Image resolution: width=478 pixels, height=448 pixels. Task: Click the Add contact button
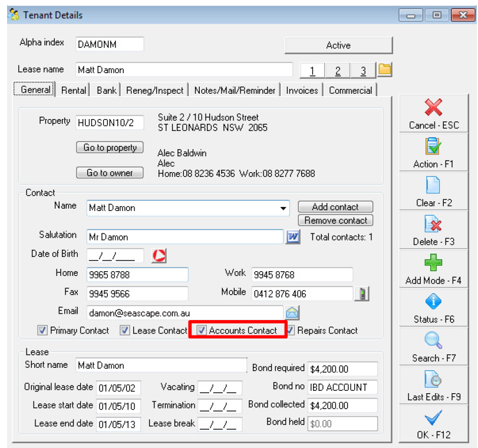[335, 207]
